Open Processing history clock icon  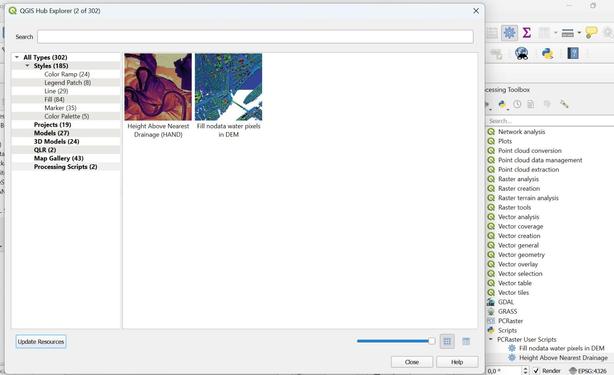pyautogui.click(x=517, y=104)
